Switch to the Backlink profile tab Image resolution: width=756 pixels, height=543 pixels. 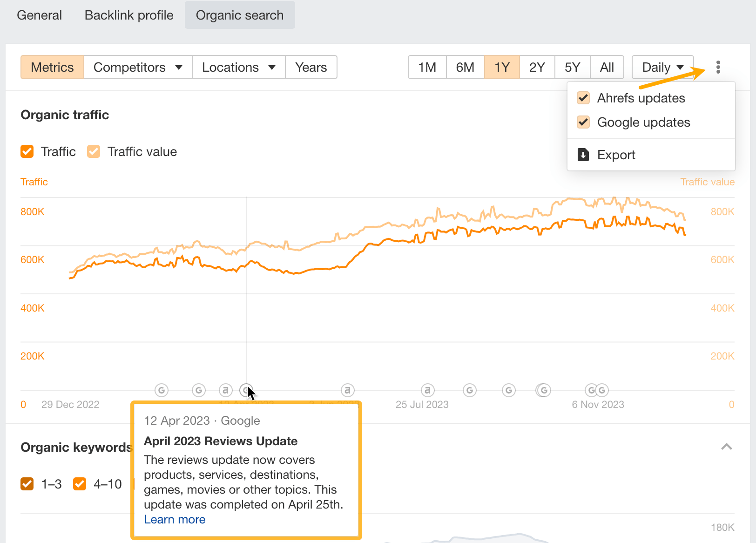pyautogui.click(x=129, y=15)
